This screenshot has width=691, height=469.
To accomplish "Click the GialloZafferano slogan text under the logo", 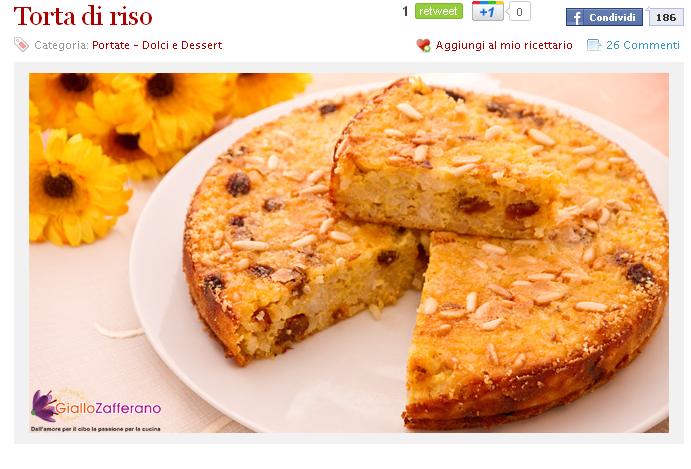I will [x=96, y=428].
